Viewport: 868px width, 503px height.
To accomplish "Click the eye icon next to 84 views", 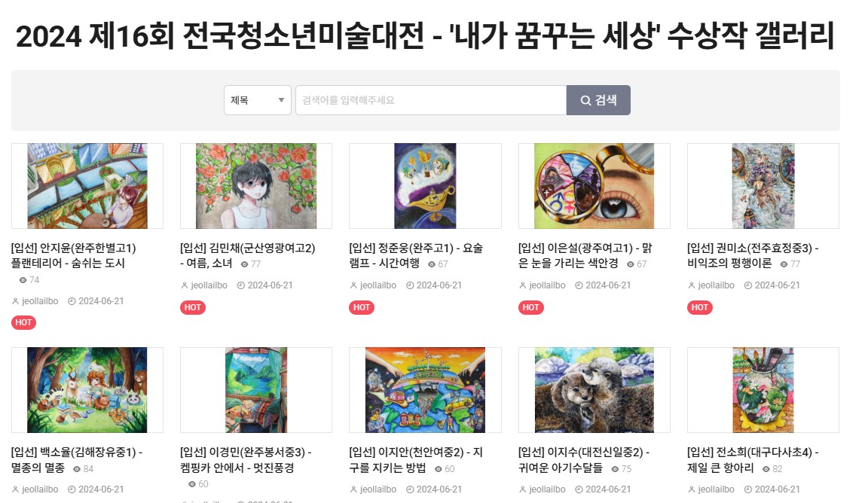I will coord(77,469).
